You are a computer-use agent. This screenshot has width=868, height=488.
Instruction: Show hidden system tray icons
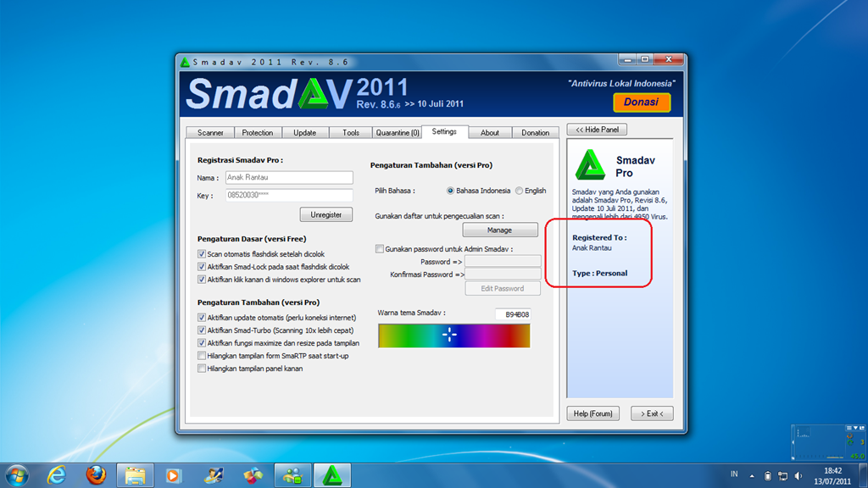pos(752,476)
